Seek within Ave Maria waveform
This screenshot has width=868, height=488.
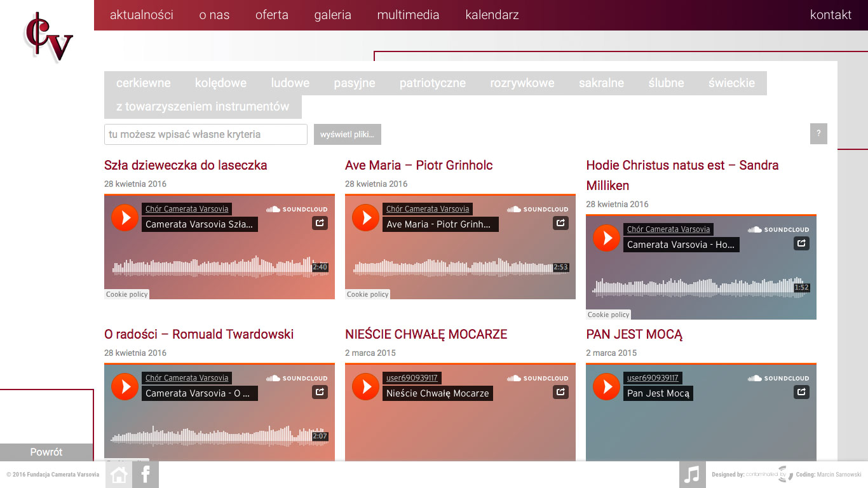point(452,268)
